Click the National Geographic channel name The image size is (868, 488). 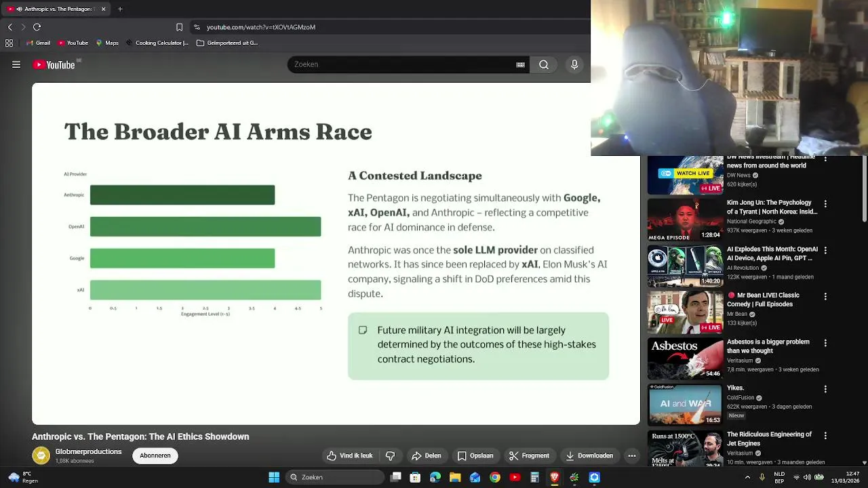pyautogui.click(x=753, y=222)
